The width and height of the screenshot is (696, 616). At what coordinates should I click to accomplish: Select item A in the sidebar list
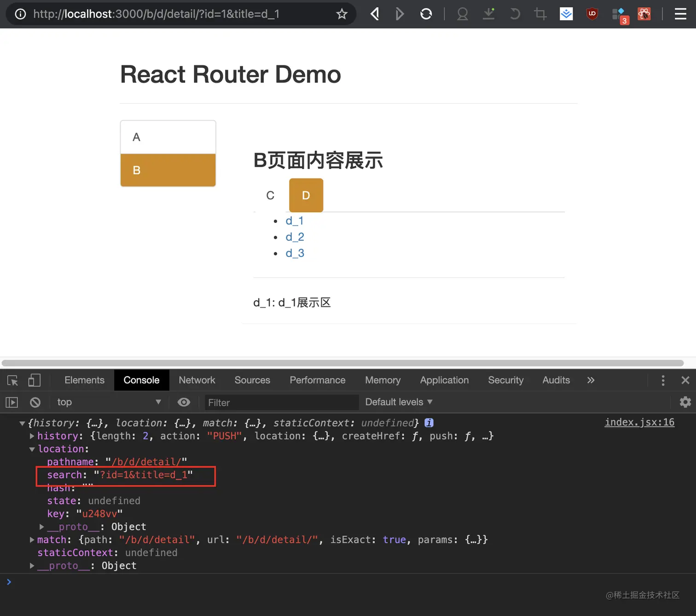tap(168, 137)
